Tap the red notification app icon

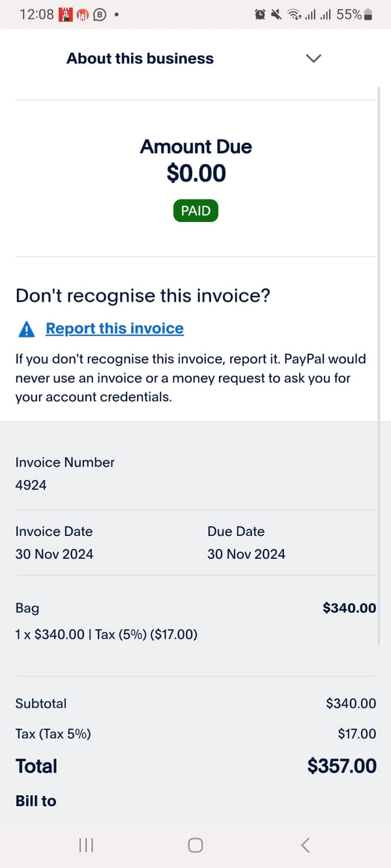click(65, 14)
